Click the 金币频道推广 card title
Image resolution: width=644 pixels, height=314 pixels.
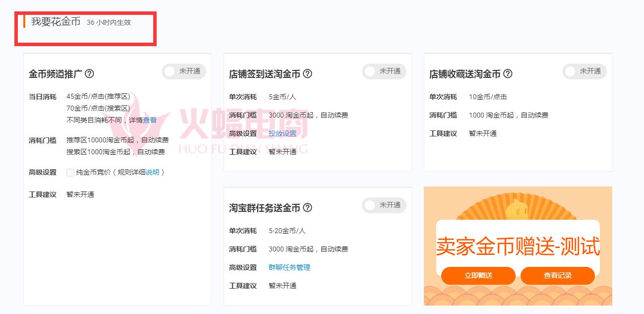[56, 72]
